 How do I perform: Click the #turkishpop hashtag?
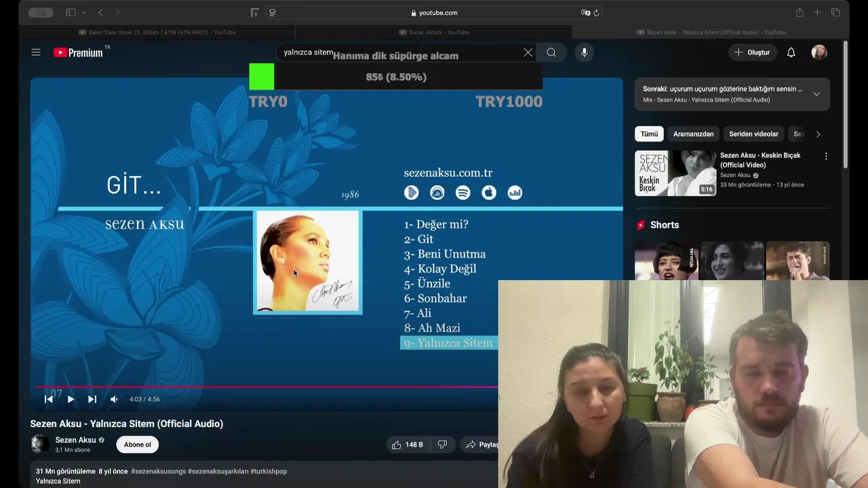click(x=269, y=471)
